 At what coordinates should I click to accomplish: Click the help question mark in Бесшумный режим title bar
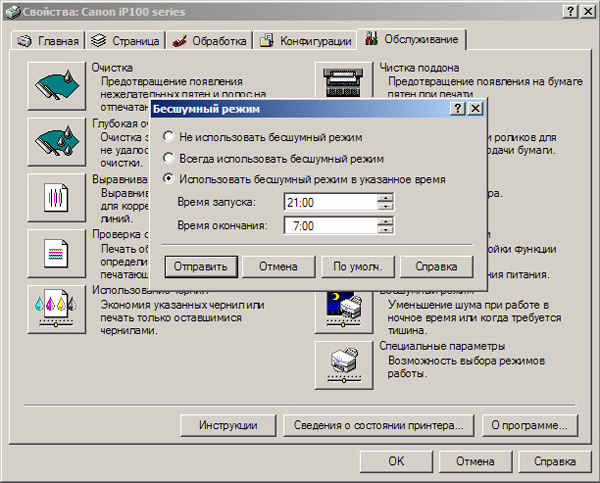point(458,109)
